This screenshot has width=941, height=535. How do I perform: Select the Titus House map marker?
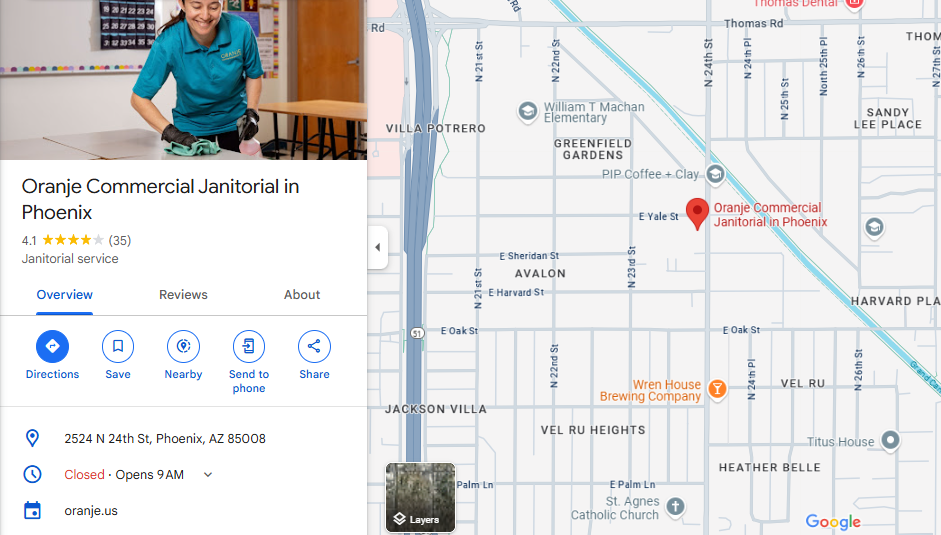pyautogui.click(x=891, y=440)
